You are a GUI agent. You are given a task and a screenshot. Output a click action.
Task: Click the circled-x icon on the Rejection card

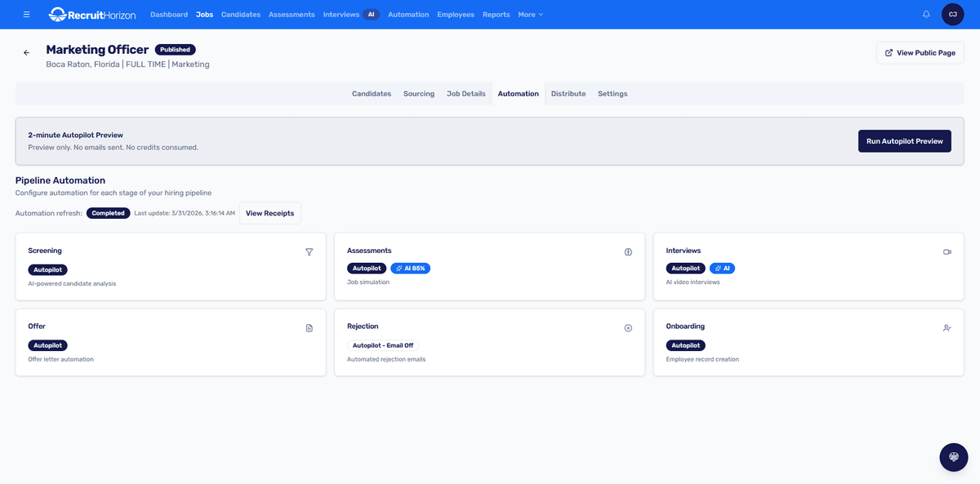pyautogui.click(x=628, y=327)
